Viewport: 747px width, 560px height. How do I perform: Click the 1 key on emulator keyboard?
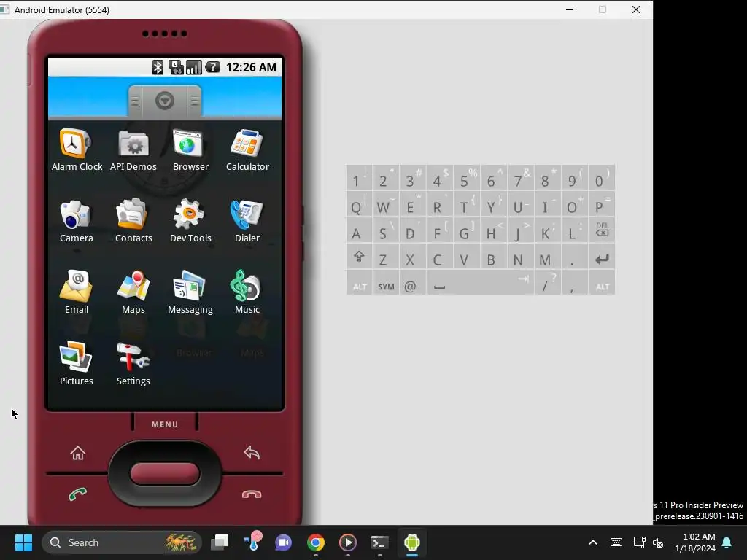[x=359, y=178]
